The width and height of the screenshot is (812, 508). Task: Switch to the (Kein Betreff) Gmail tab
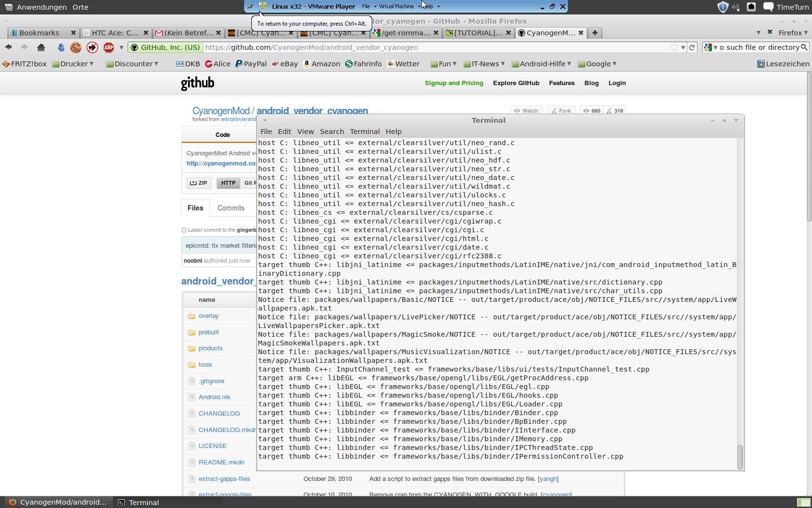click(x=188, y=32)
